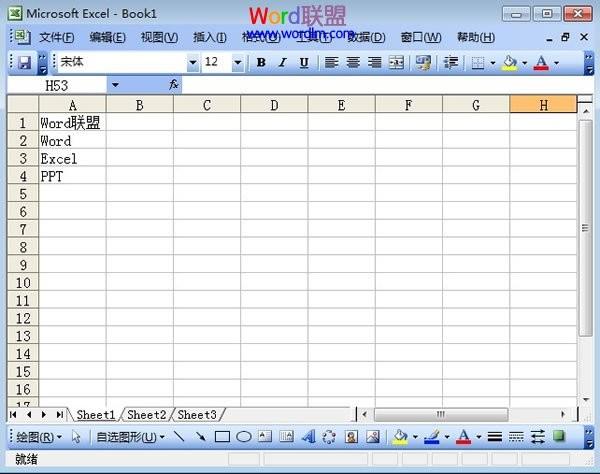Select column H header
The image size is (600, 474).
coord(543,105)
